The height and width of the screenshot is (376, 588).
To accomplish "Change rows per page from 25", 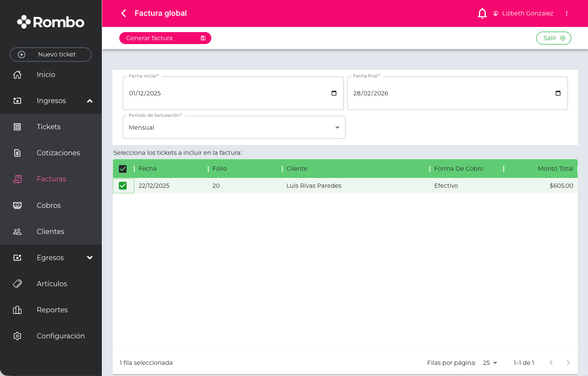I will tap(490, 363).
